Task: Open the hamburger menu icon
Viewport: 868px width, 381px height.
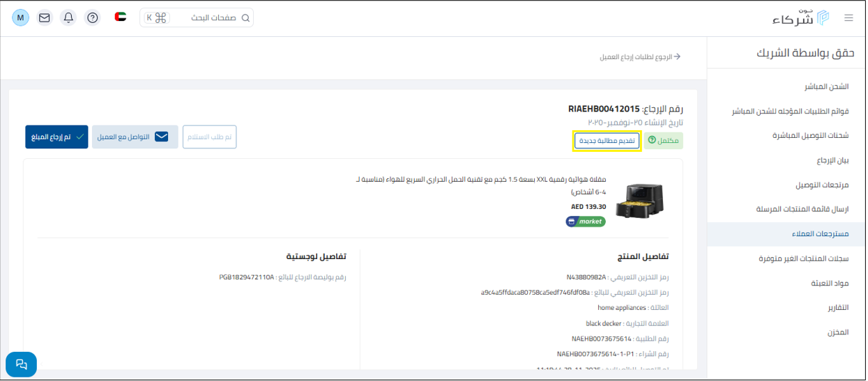Action: tap(848, 18)
